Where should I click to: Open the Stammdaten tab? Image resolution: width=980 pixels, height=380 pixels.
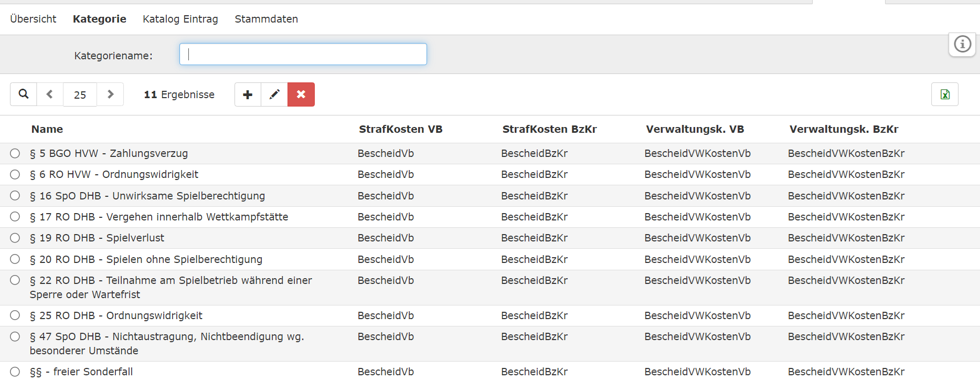266,19
